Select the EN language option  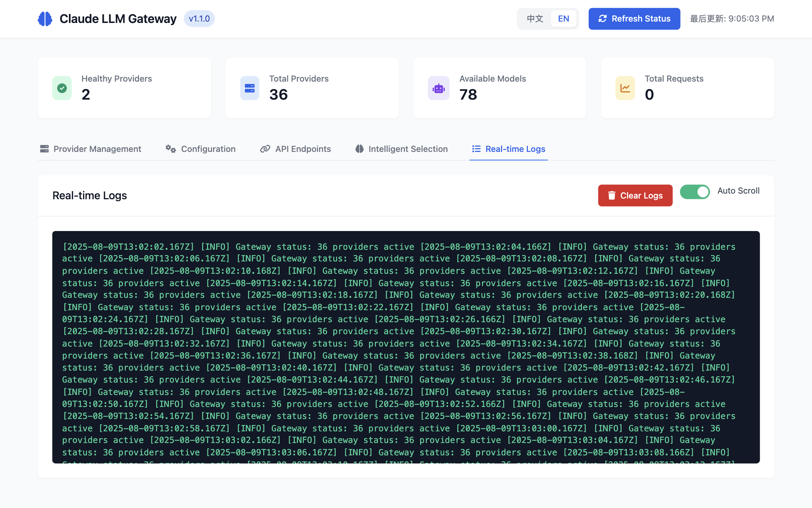pos(563,19)
